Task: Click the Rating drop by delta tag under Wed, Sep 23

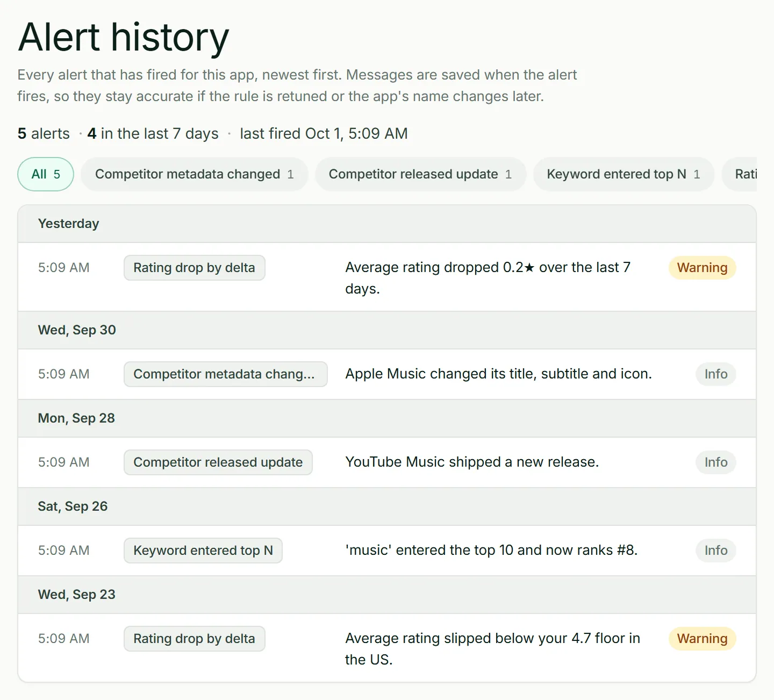Action: click(195, 639)
